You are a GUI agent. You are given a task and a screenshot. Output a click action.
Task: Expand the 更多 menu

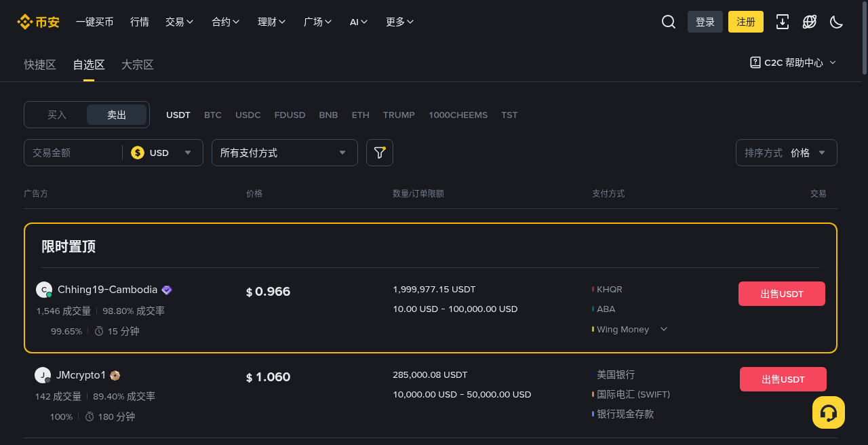coord(400,22)
